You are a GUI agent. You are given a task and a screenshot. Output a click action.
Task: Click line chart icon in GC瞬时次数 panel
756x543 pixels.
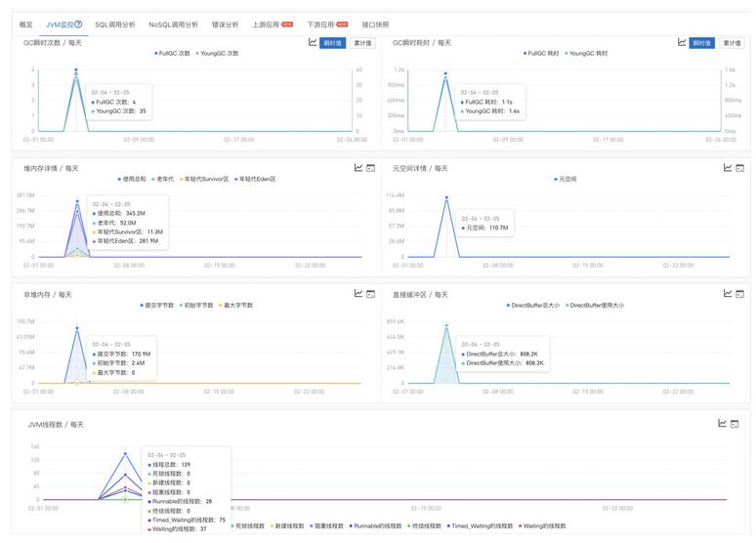(313, 42)
